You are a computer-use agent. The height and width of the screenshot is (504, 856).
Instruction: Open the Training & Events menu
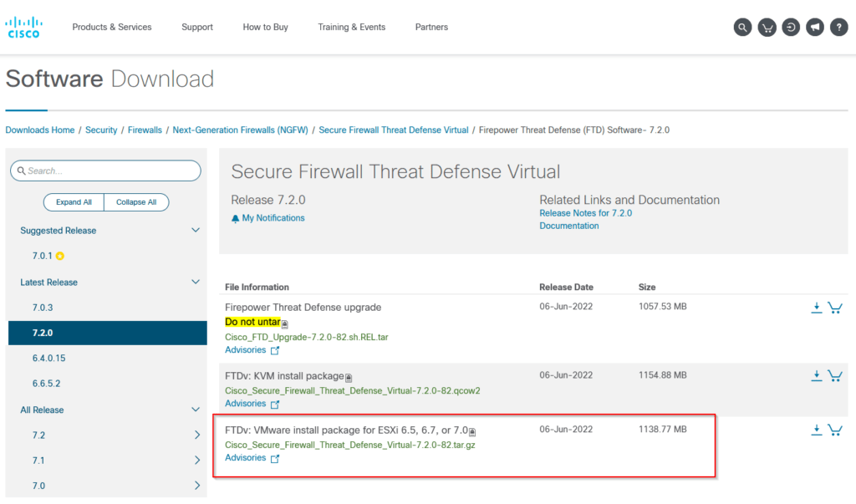(351, 27)
